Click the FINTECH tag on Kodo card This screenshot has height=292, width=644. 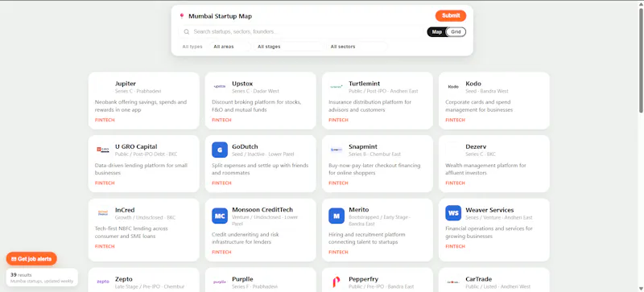(x=456, y=120)
